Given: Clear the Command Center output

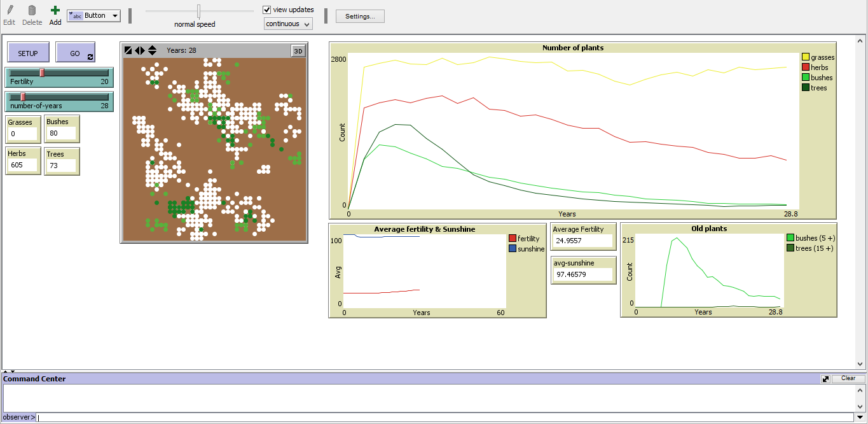Looking at the screenshot, I should pos(848,379).
